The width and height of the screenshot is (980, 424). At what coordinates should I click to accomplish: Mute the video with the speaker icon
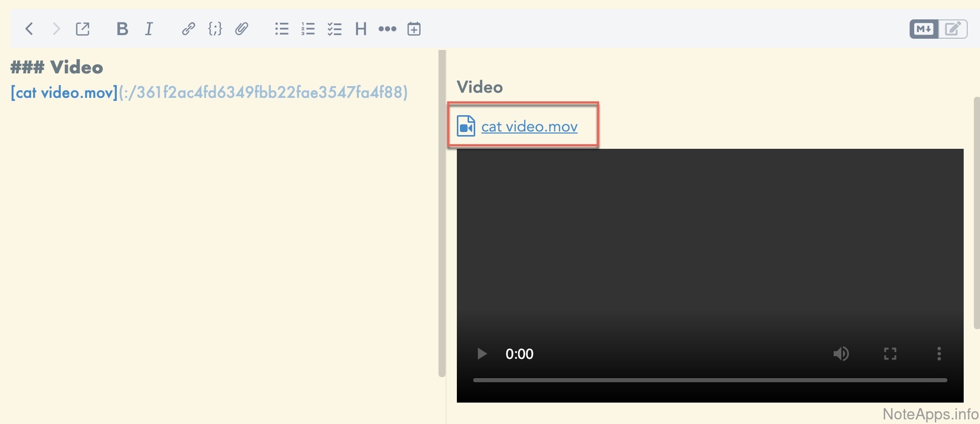841,354
